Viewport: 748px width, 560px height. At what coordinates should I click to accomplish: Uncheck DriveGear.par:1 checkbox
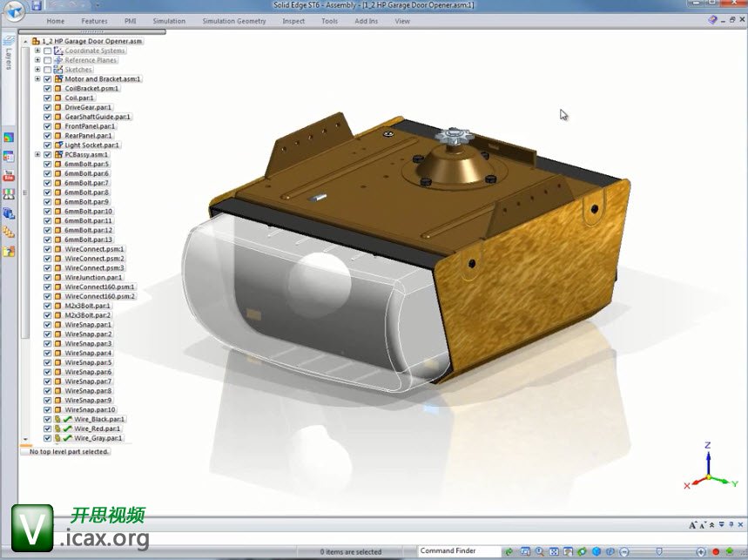point(48,107)
